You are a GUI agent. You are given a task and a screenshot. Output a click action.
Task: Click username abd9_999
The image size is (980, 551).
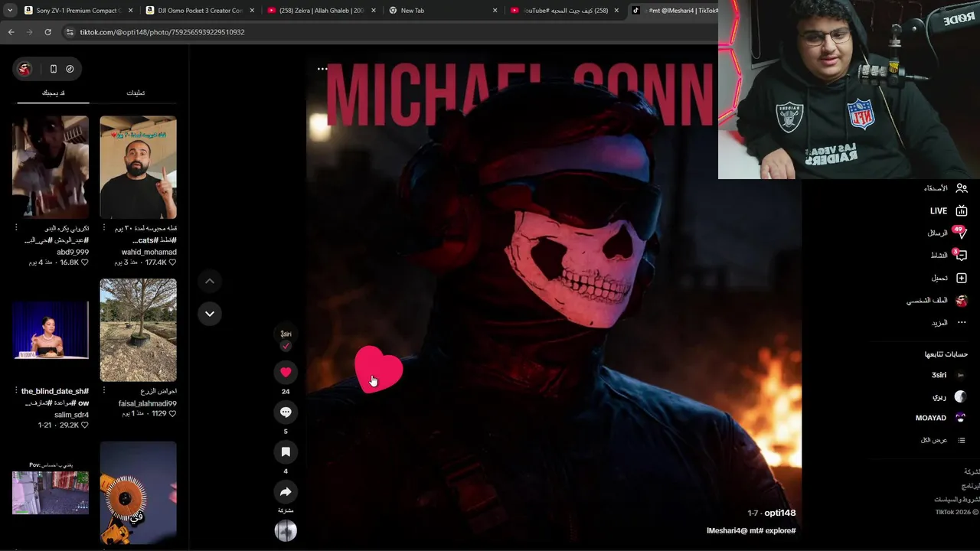click(73, 252)
